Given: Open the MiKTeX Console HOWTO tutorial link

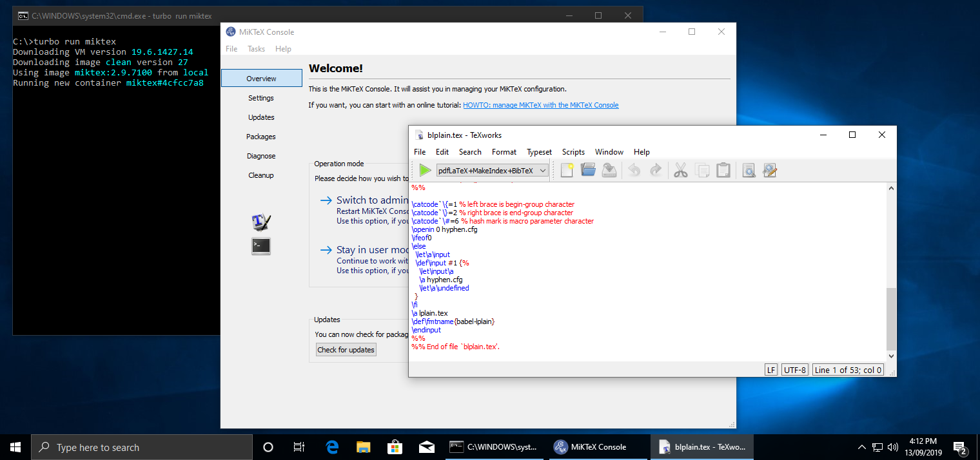Looking at the screenshot, I should 541,104.
